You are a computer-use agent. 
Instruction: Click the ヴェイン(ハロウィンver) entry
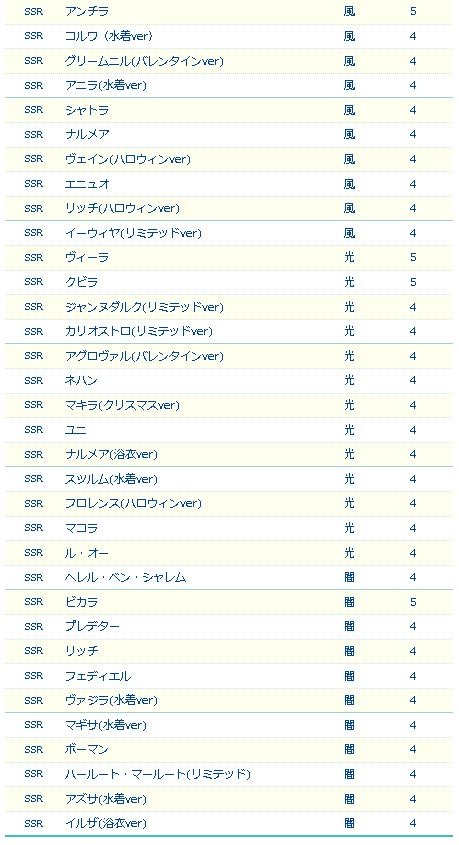click(128, 159)
